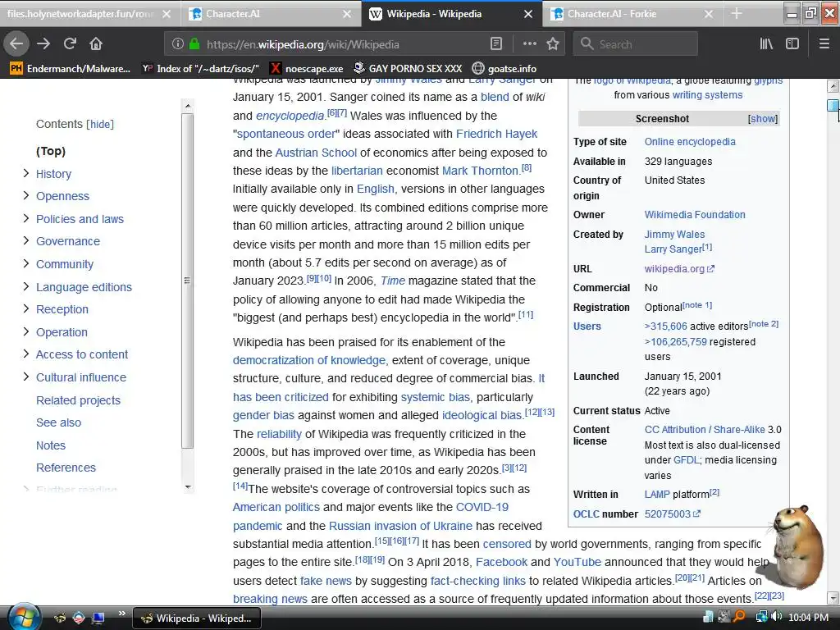Expand the Language editions chevron
This screenshot has height=630, width=840.
(25, 286)
